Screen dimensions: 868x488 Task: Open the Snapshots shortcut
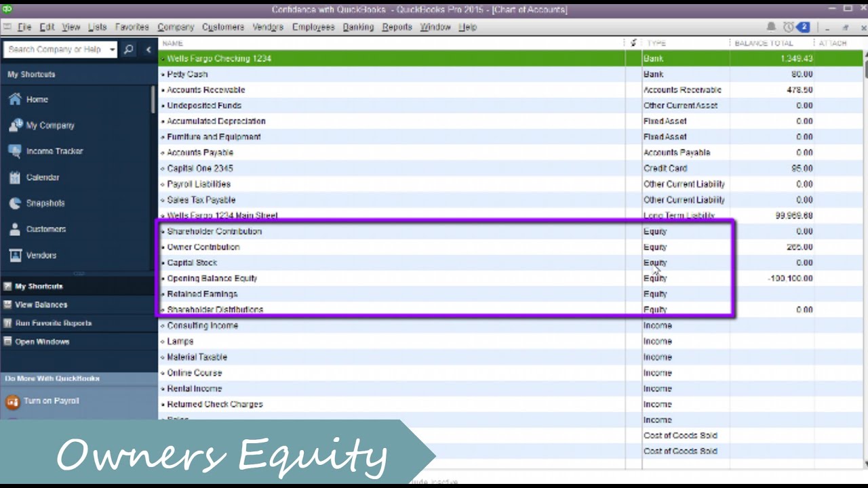(x=37, y=203)
